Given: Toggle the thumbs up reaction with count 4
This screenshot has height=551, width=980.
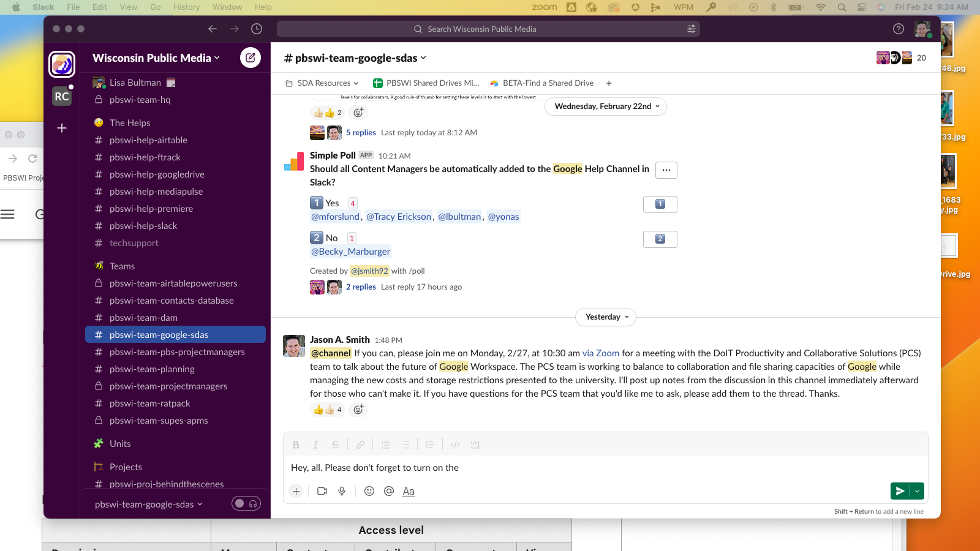Looking at the screenshot, I should tap(328, 410).
